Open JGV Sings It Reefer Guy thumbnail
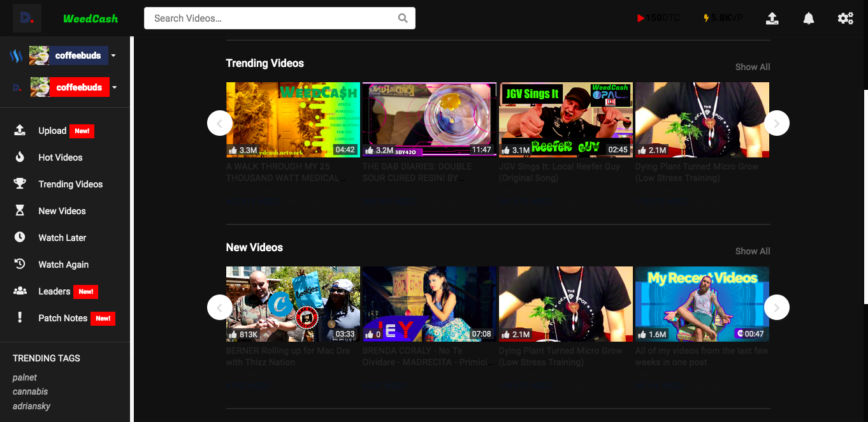Screen dimensions: 868x422 [566, 120]
